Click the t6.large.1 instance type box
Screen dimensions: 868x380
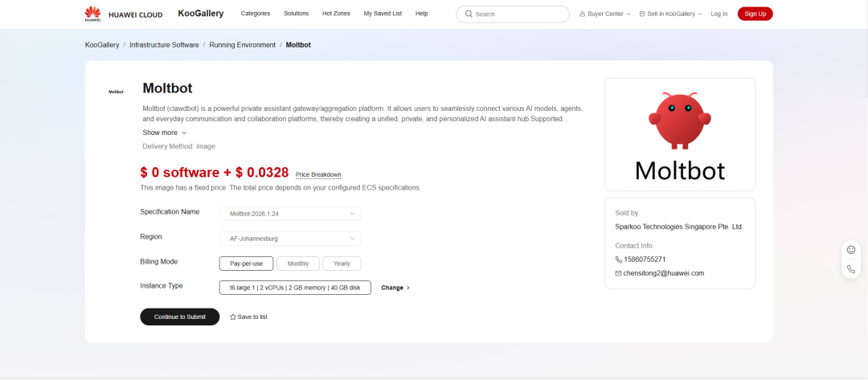coord(295,288)
